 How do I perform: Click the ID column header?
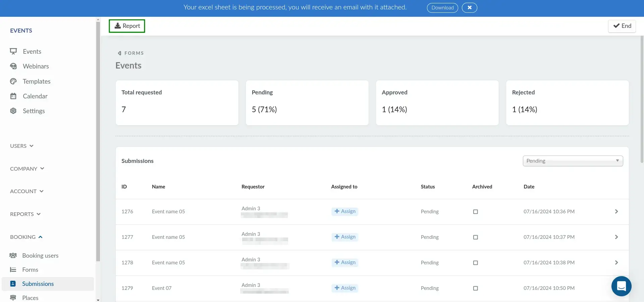pyautogui.click(x=124, y=187)
